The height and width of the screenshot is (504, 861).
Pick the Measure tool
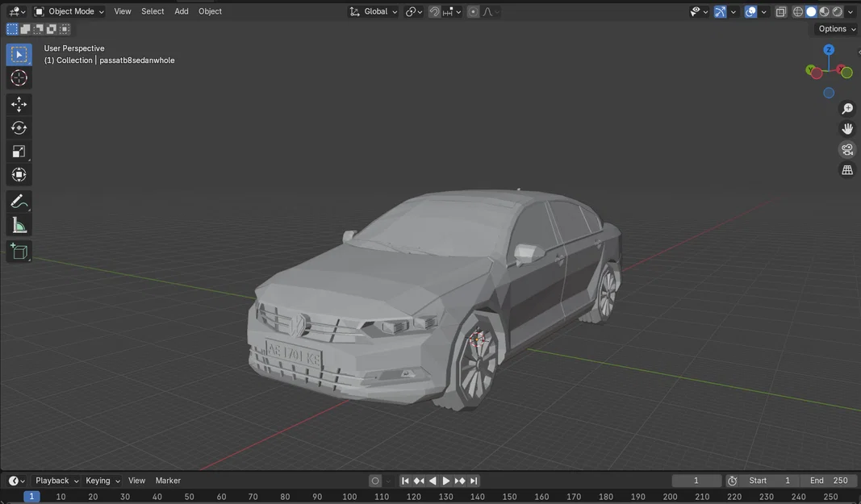coord(19,224)
